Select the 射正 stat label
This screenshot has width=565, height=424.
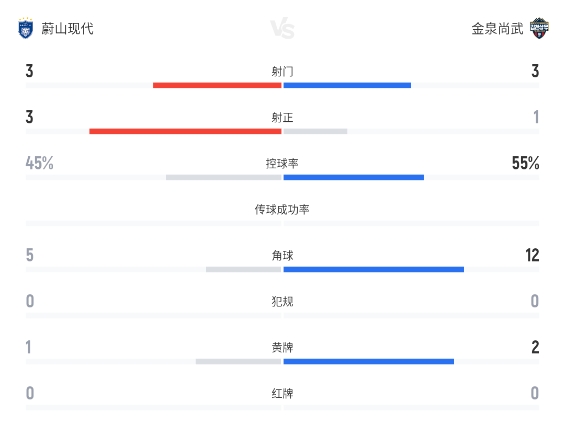point(282,117)
